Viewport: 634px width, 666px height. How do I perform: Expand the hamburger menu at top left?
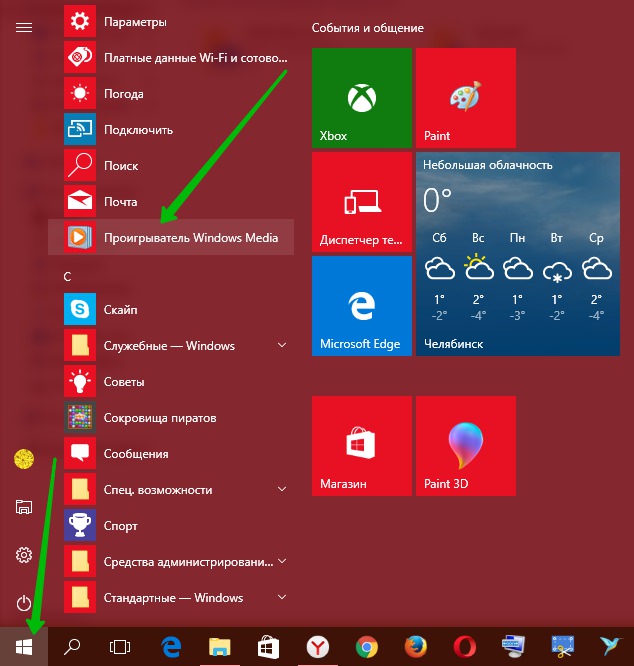point(24,28)
